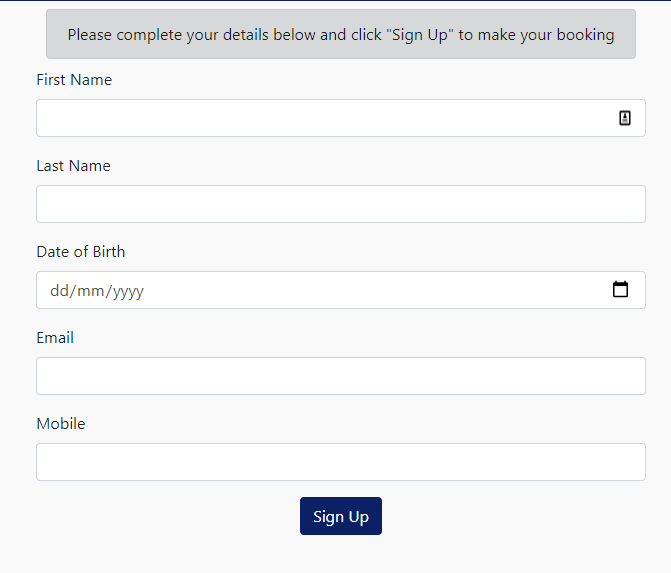This screenshot has height=573, width=671.
Task: Focus the Email text box
Action: pyautogui.click(x=341, y=376)
